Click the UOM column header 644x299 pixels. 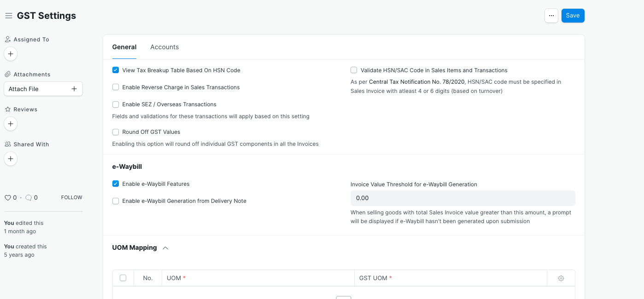[x=258, y=278]
